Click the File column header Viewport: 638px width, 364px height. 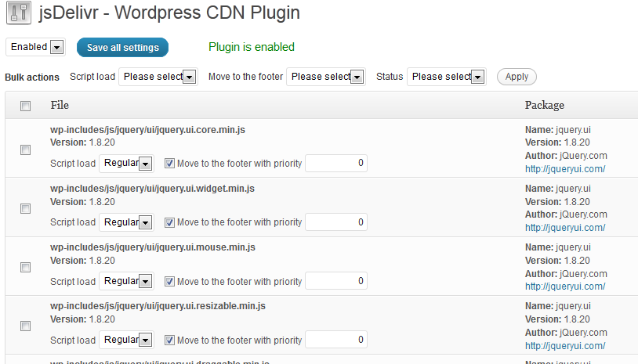coord(60,105)
